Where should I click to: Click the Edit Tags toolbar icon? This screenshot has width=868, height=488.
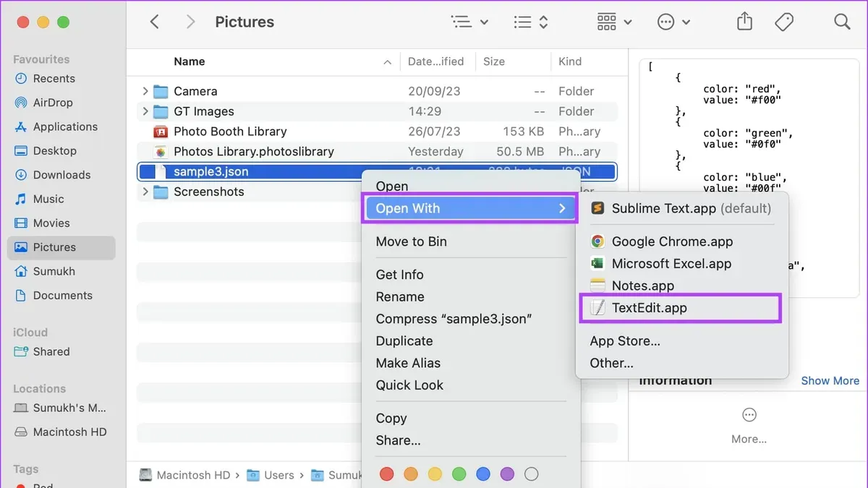click(784, 22)
